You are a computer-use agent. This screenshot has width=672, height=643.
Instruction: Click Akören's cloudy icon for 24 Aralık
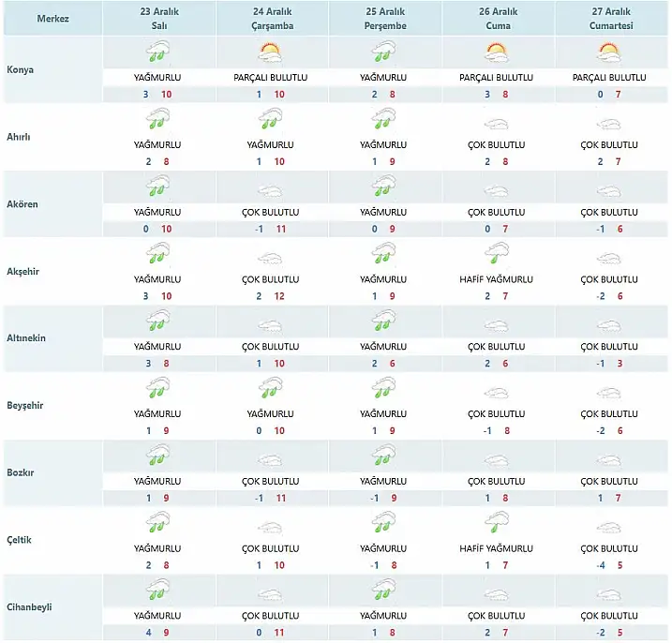click(x=270, y=187)
